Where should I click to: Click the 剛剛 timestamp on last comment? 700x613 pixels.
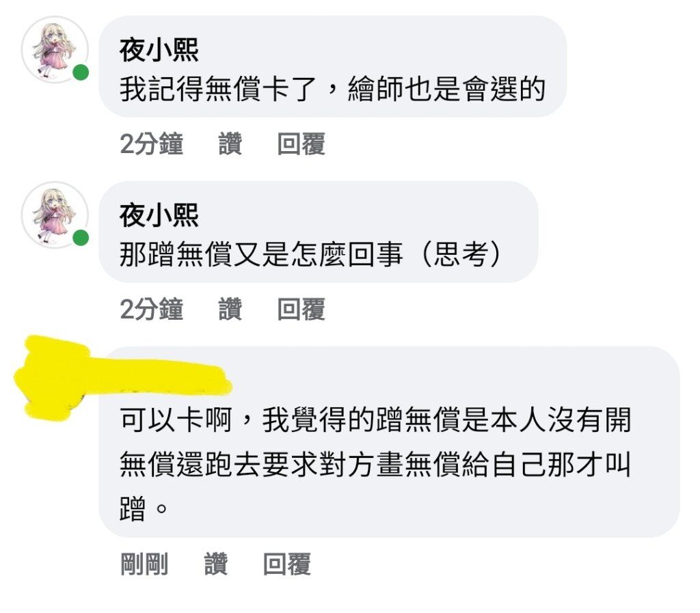pos(144,564)
